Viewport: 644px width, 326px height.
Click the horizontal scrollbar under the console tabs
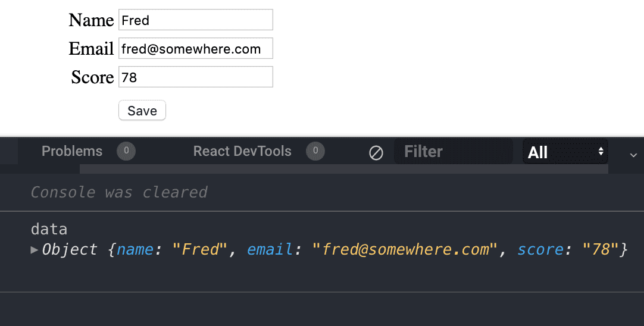pos(343,170)
